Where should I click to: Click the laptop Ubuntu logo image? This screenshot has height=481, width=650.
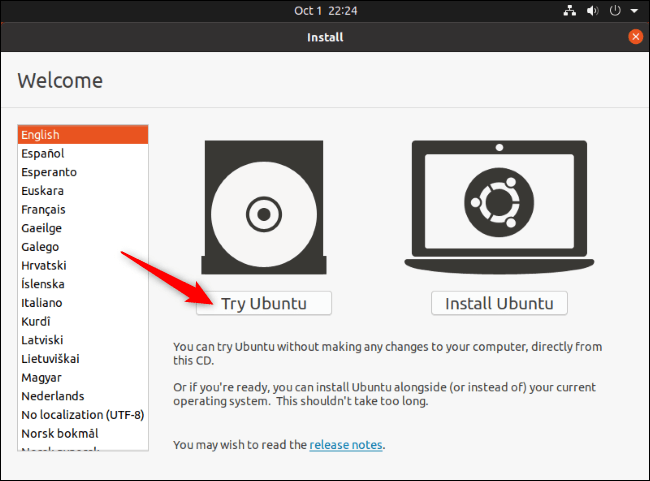[499, 207]
